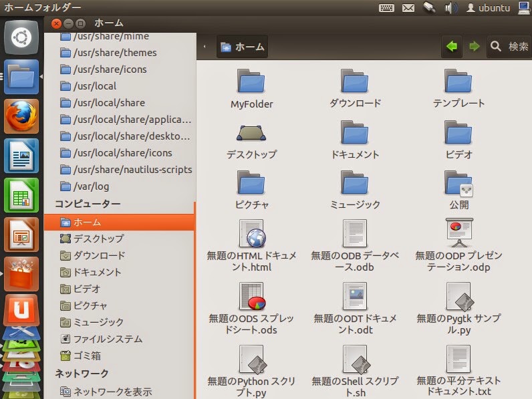Image resolution: width=532 pixels, height=399 pixels.
Task: Open /usr/local/share/deskto... bookmark
Action: (120, 136)
